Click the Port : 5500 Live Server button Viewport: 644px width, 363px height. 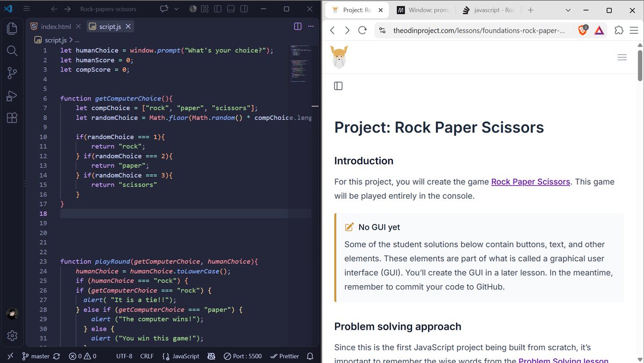243,356
